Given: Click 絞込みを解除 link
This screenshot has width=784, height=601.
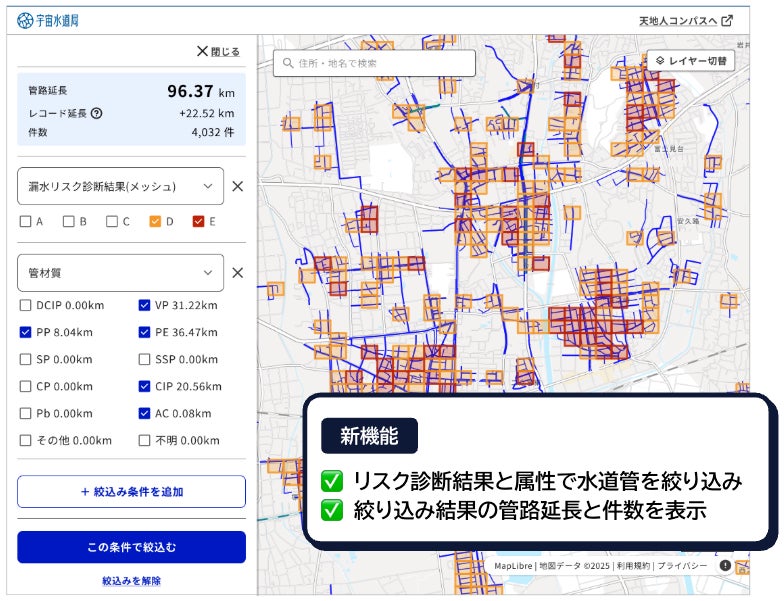Looking at the screenshot, I should tap(132, 580).
